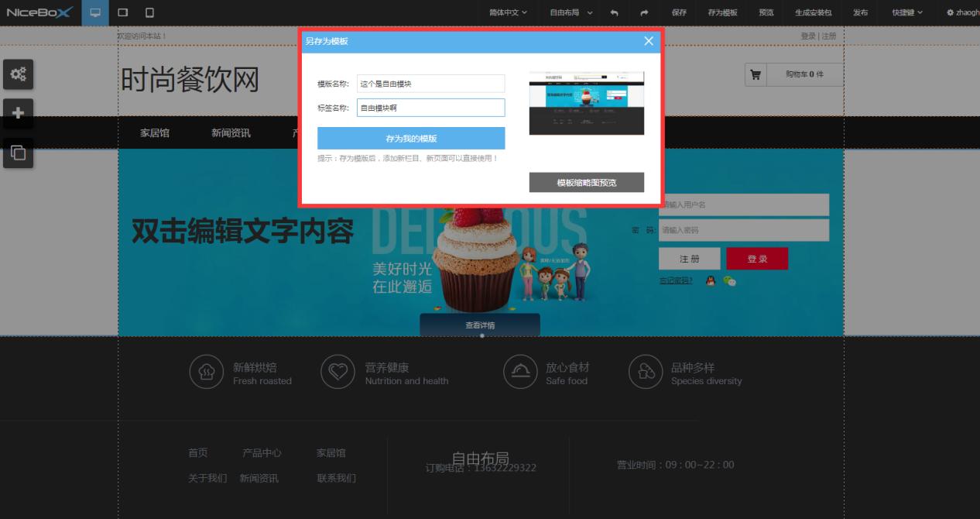
Task: Sign in with QQ penguin icon
Action: 710,281
